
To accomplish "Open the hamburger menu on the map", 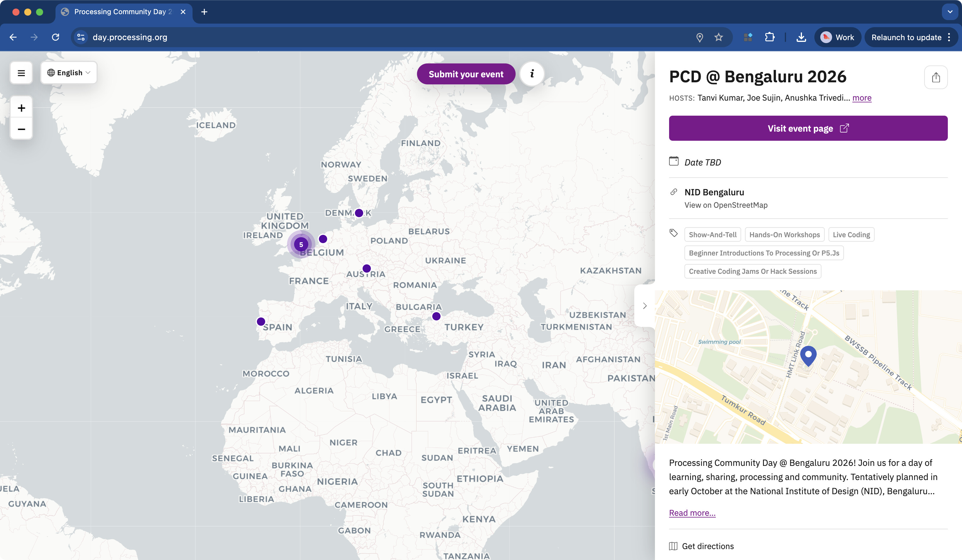I will [x=21, y=73].
